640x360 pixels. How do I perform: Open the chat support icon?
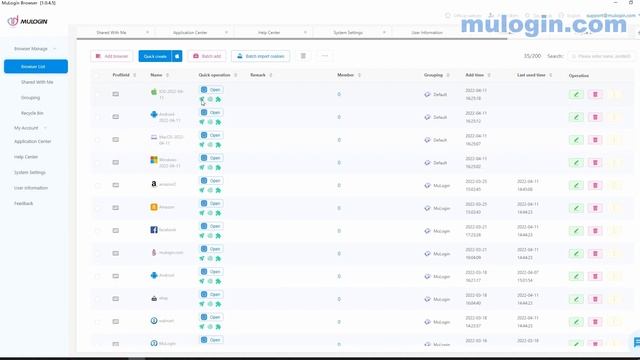pos(636,342)
